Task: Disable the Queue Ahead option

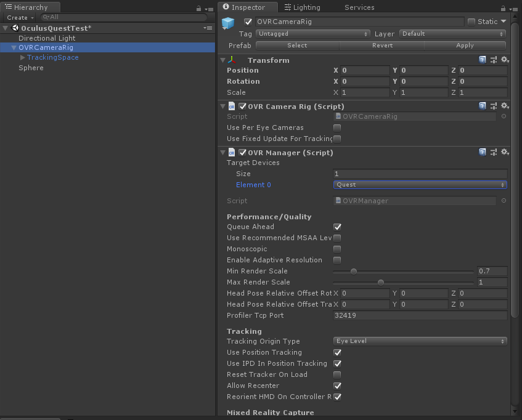Action: click(x=337, y=227)
